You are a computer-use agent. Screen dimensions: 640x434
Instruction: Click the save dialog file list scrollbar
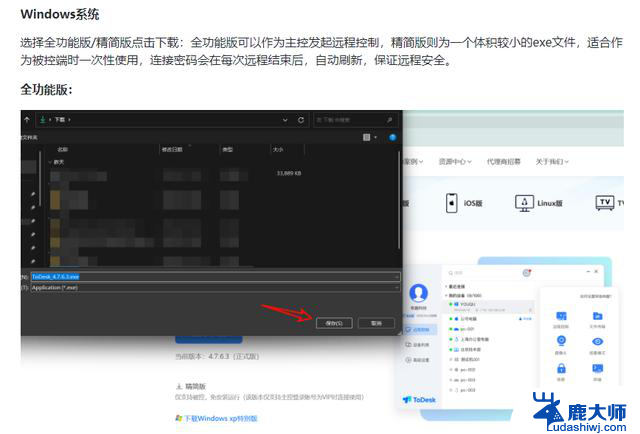click(x=398, y=200)
